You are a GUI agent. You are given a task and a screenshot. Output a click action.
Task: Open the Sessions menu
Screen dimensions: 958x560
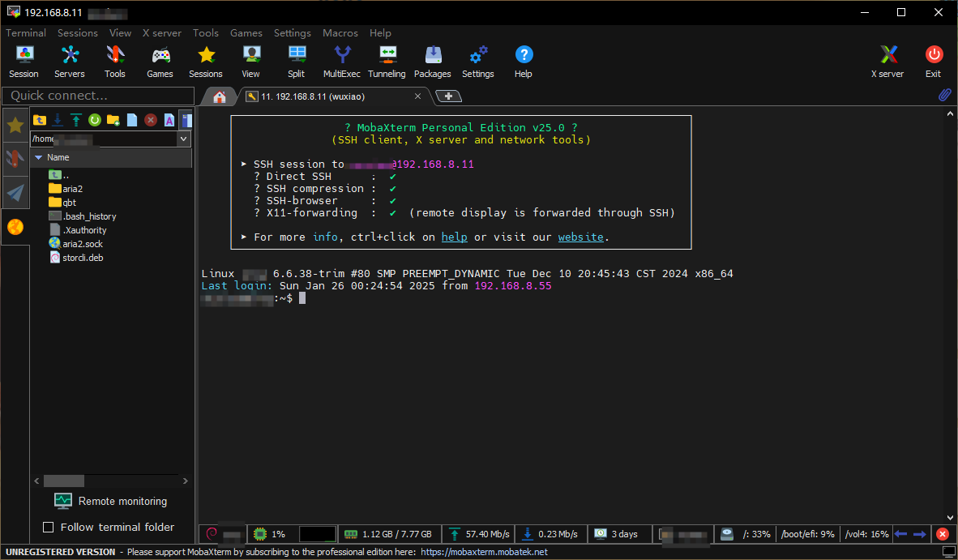coord(78,33)
